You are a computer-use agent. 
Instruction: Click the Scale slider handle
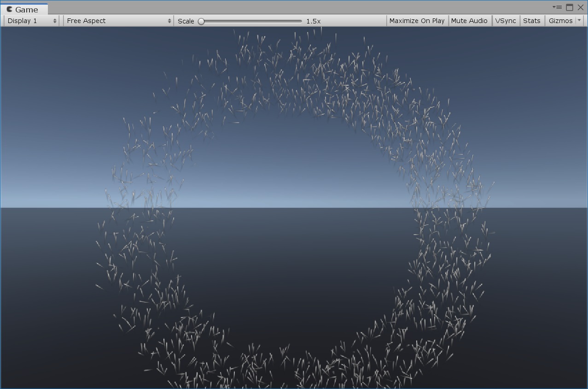click(201, 21)
